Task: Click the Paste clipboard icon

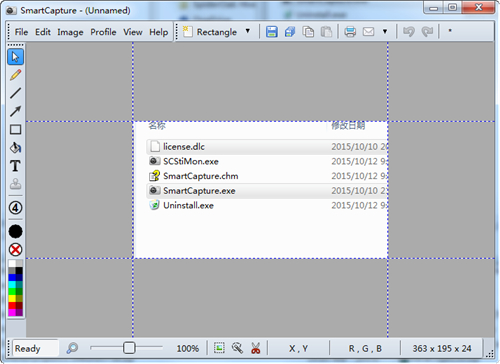Action: click(326, 32)
